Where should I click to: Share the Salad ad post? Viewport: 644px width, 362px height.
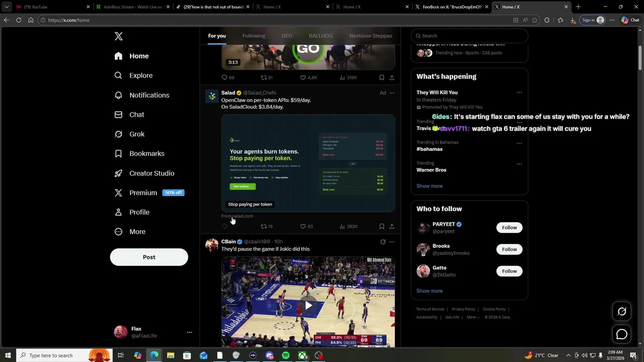pyautogui.click(x=392, y=226)
